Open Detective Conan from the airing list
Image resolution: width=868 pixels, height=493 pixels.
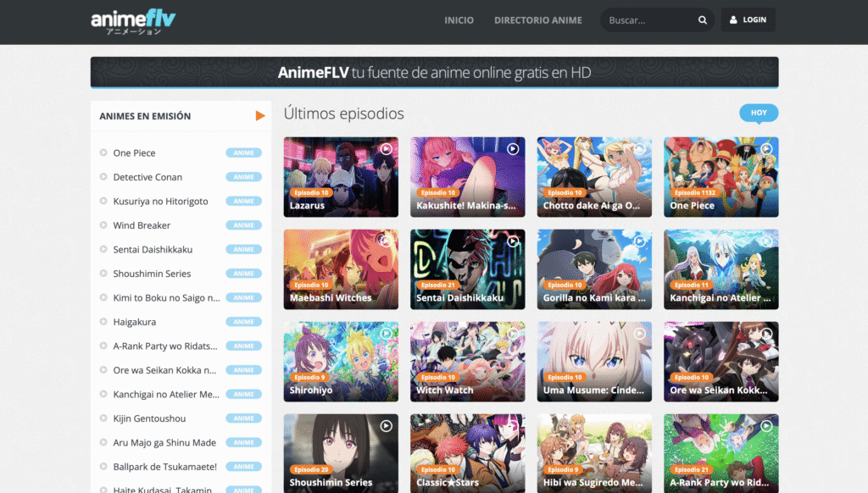point(147,177)
